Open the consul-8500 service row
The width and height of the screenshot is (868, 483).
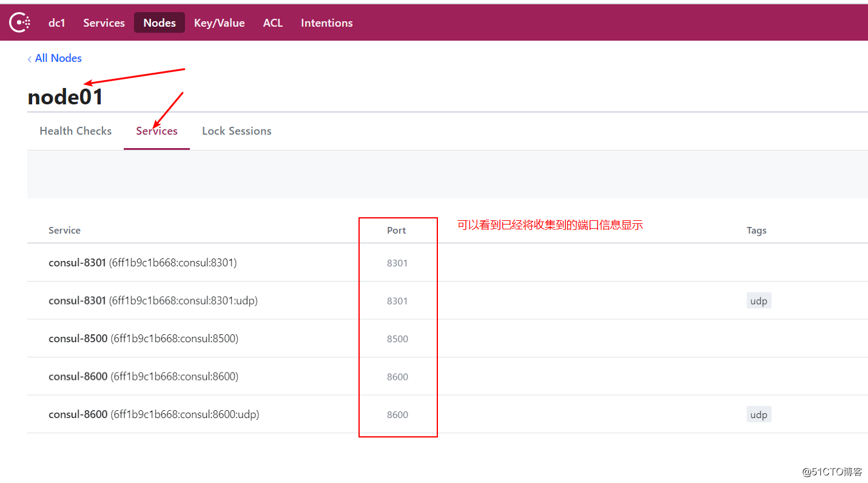pyautogui.click(x=448, y=339)
